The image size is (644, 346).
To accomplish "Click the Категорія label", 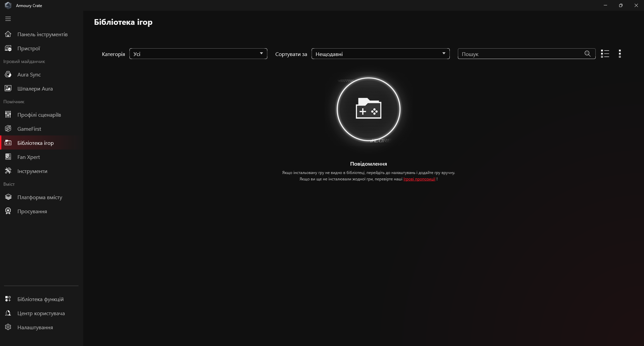I will coord(113,54).
